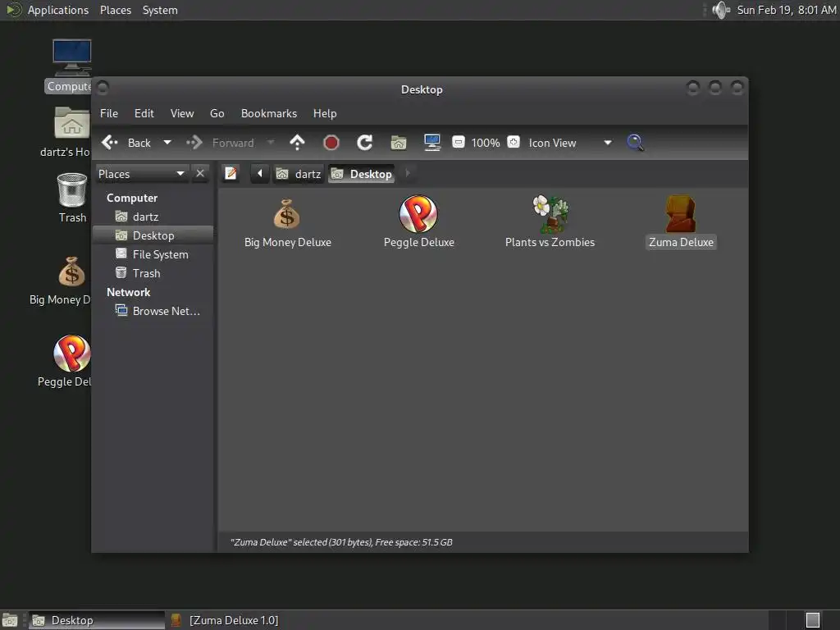The height and width of the screenshot is (630, 840).
Task: Click the Computer heading in sidebar
Action: 132,198
